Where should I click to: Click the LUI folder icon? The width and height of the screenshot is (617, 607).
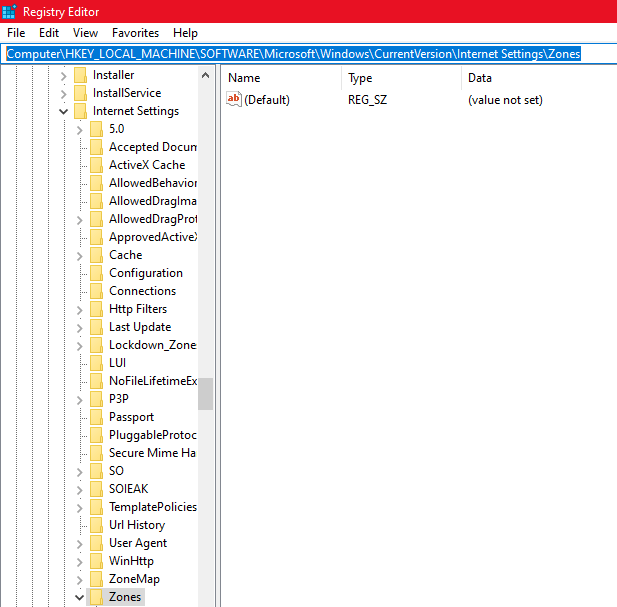coord(96,363)
